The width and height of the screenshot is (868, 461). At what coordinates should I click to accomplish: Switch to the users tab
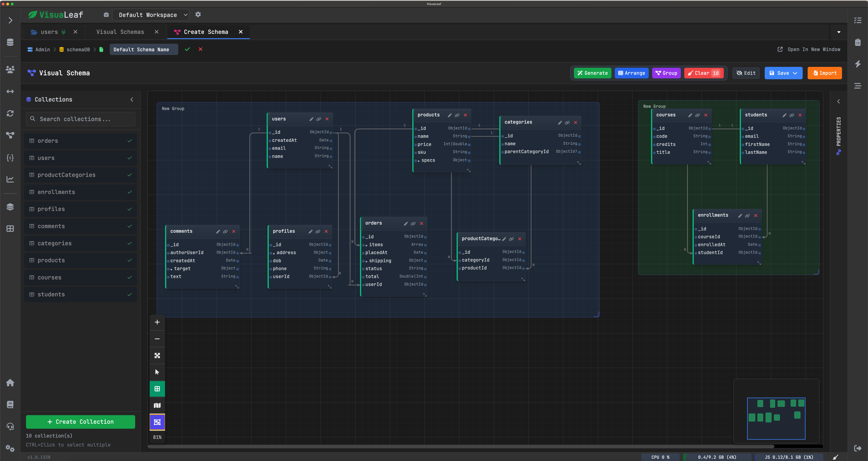[x=49, y=32]
